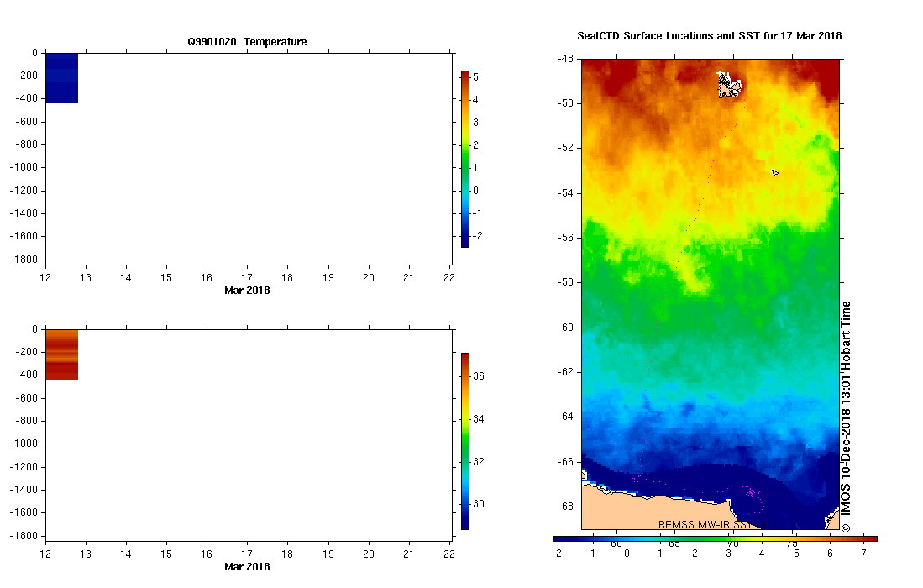Click date '13' on the salinity plot axis
The image size is (923, 588).
[x=86, y=554]
